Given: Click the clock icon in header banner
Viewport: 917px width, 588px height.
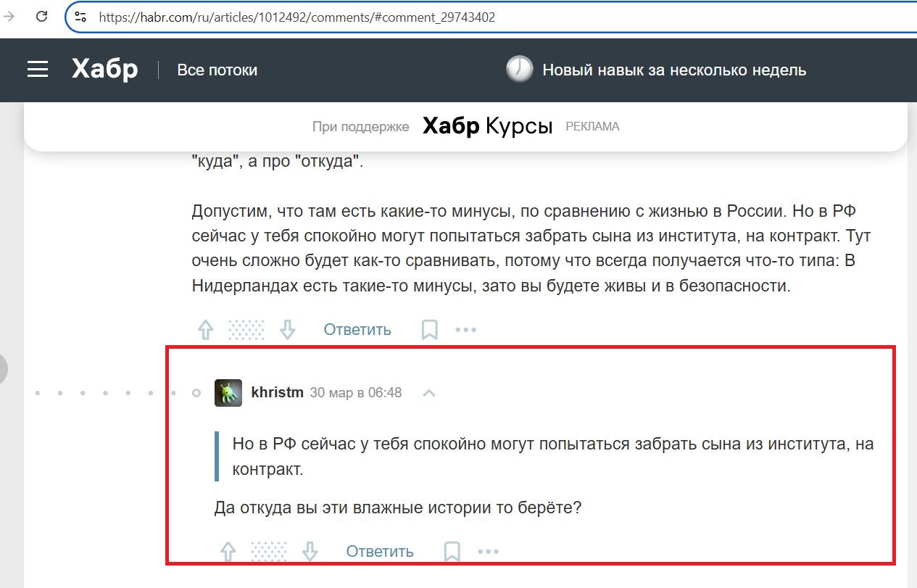Looking at the screenshot, I should [519, 70].
